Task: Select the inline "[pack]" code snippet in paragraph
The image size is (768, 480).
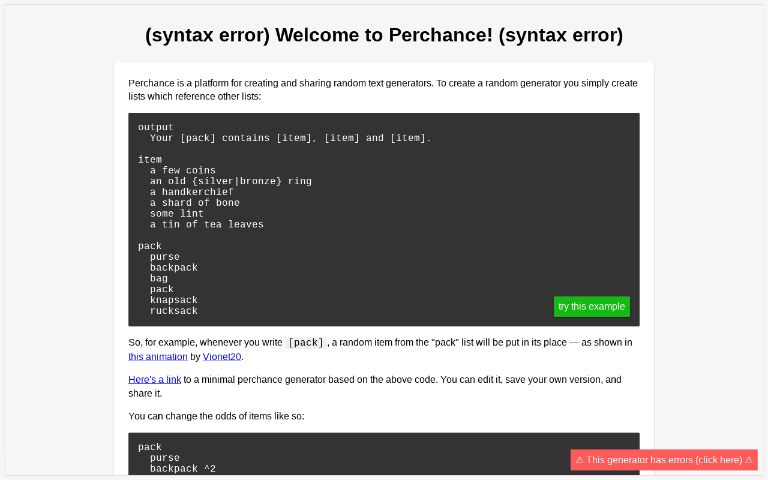Action: (x=306, y=343)
